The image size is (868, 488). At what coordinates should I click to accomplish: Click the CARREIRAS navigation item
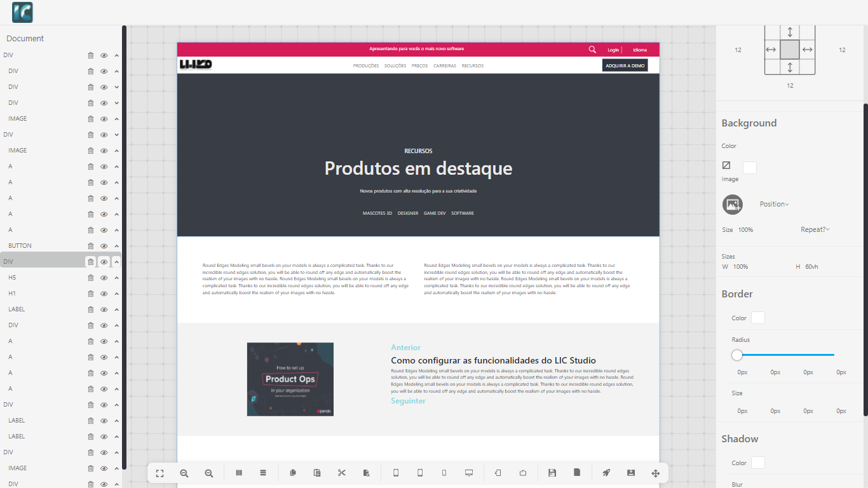[x=445, y=66]
